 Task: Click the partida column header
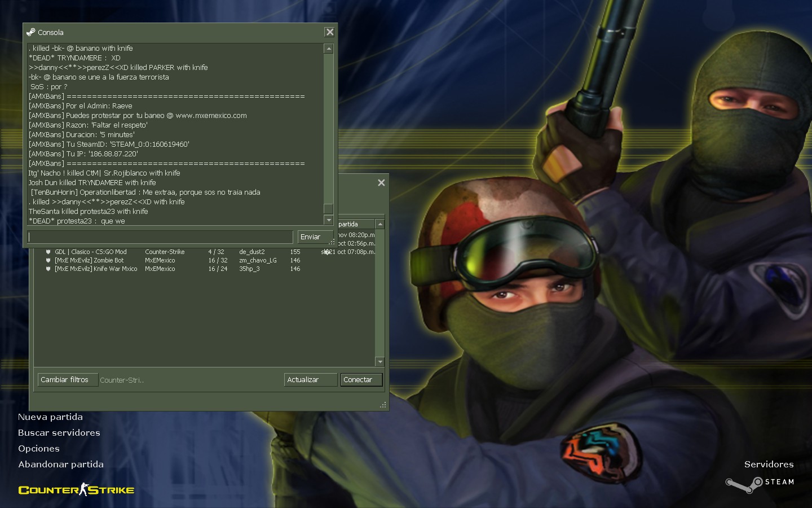(x=355, y=224)
